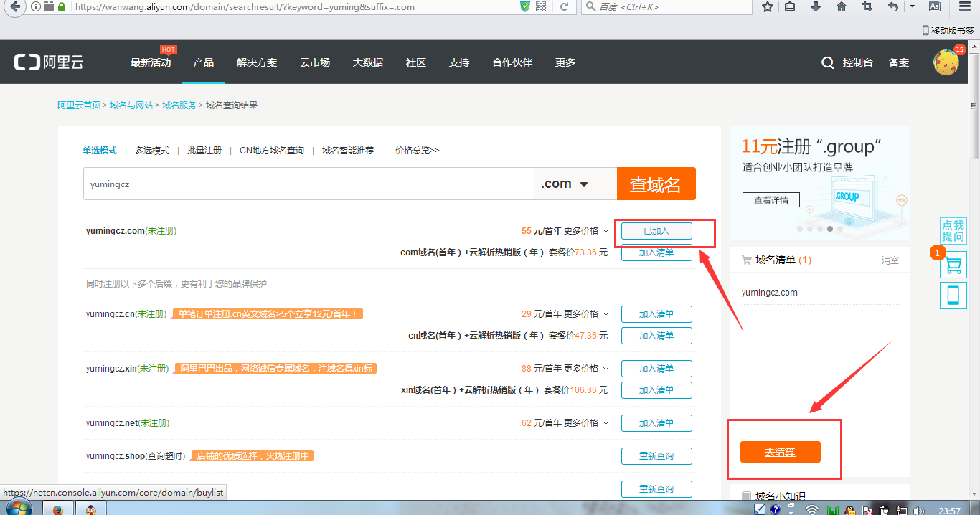Focus the domain name input containing yumingcz
The width and height of the screenshot is (980, 515).
pos(308,184)
